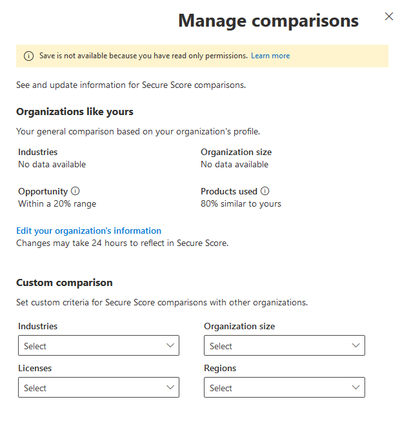The image size is (400, 423).
Task: Open the Regions Select dropdown
Action: click(284, 387)
